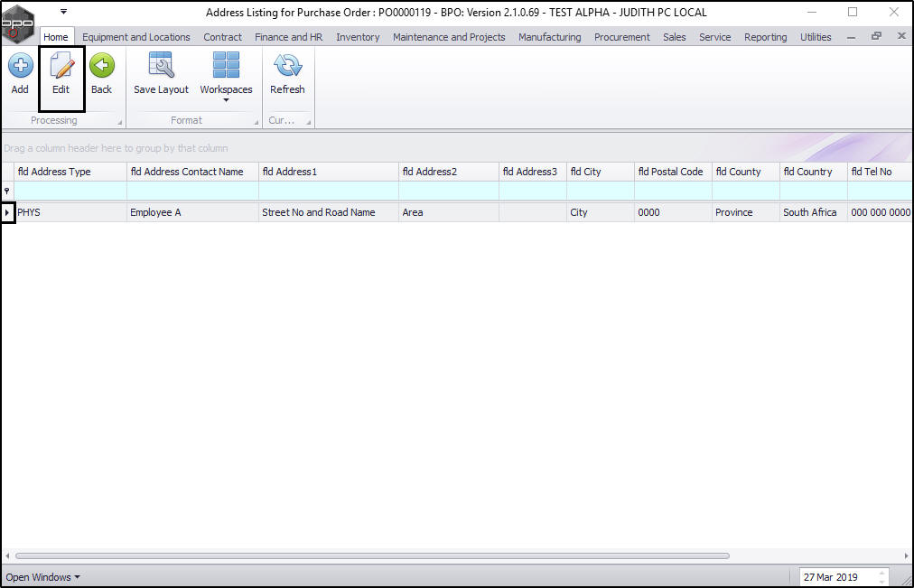Sort by fld Address Contact Name header

[x=192, y=172]
